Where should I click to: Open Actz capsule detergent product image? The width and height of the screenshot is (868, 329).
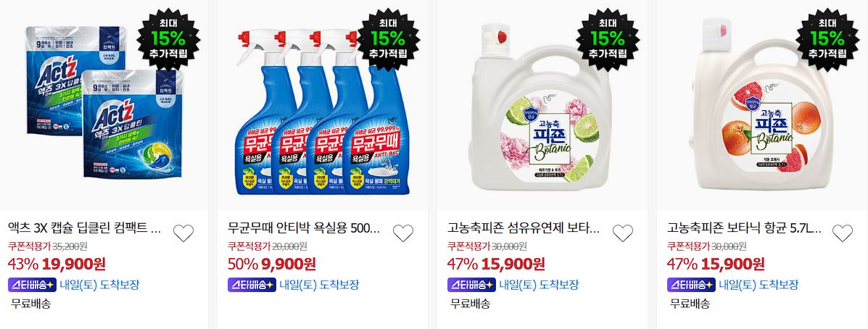click(103, 105)
